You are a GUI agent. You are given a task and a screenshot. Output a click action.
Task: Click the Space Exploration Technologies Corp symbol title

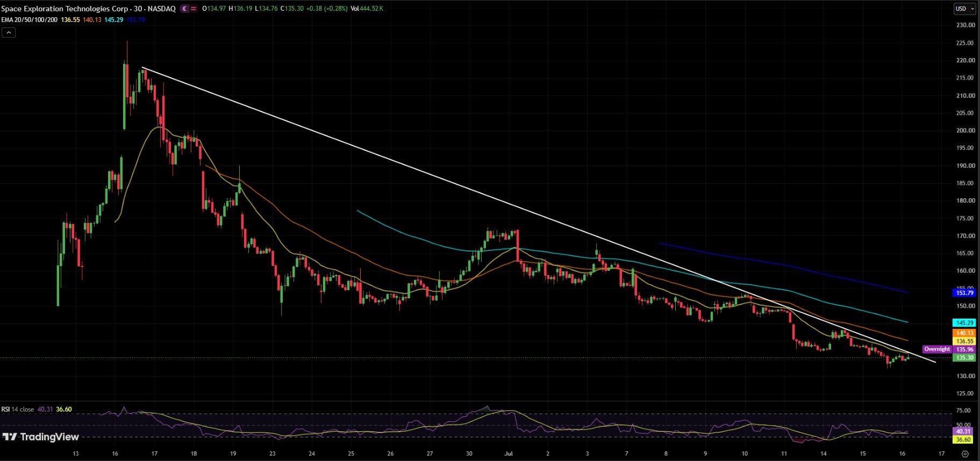coord(65,9)
